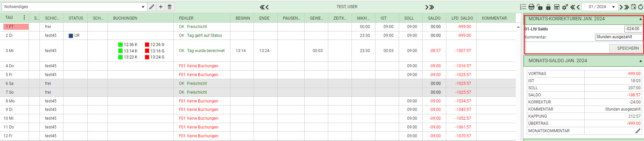Delete the view using the trash icon
This screenshot has height=141, width=644.
(170, 7)
